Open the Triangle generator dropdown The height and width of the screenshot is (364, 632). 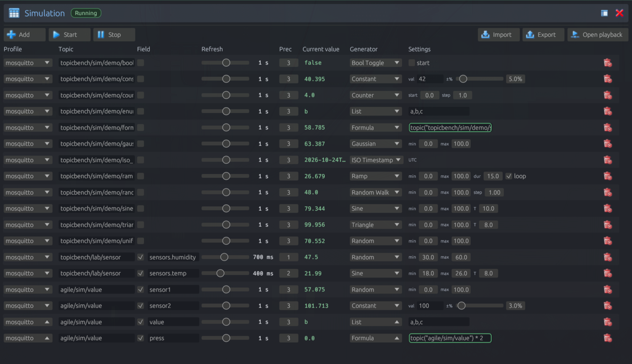click(375, 225)
